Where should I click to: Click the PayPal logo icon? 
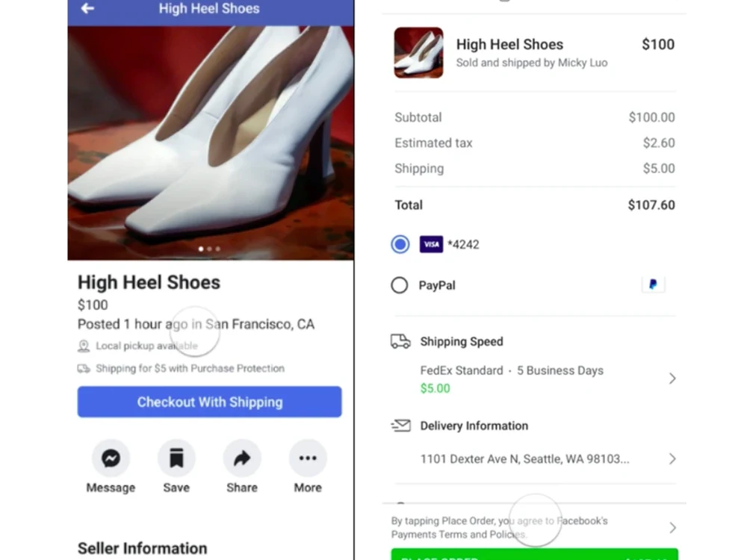[653, 284]
